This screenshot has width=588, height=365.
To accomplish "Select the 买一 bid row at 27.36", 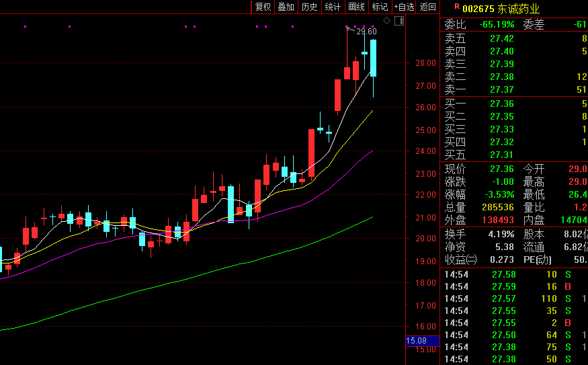I will click(x=514, y=104).
